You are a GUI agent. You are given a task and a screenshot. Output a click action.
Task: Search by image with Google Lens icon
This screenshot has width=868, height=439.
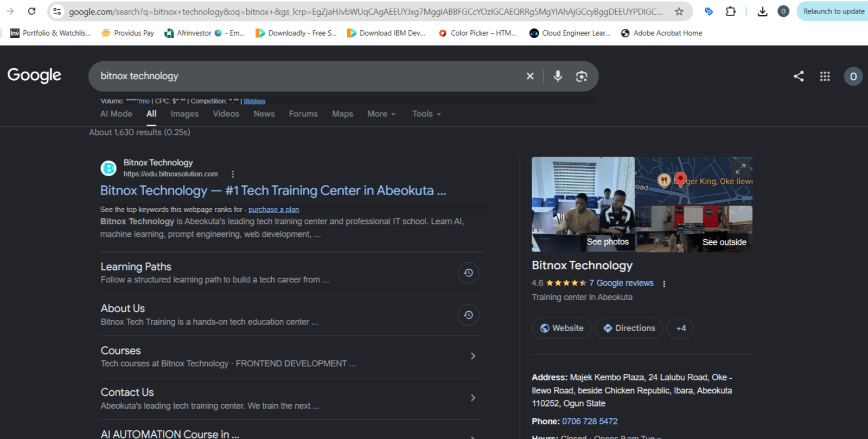pyautogui.click(x=582, y=76)
